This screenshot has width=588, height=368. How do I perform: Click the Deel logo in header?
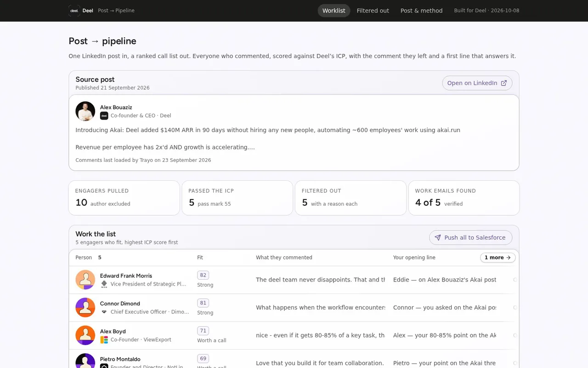click(74, 11)
